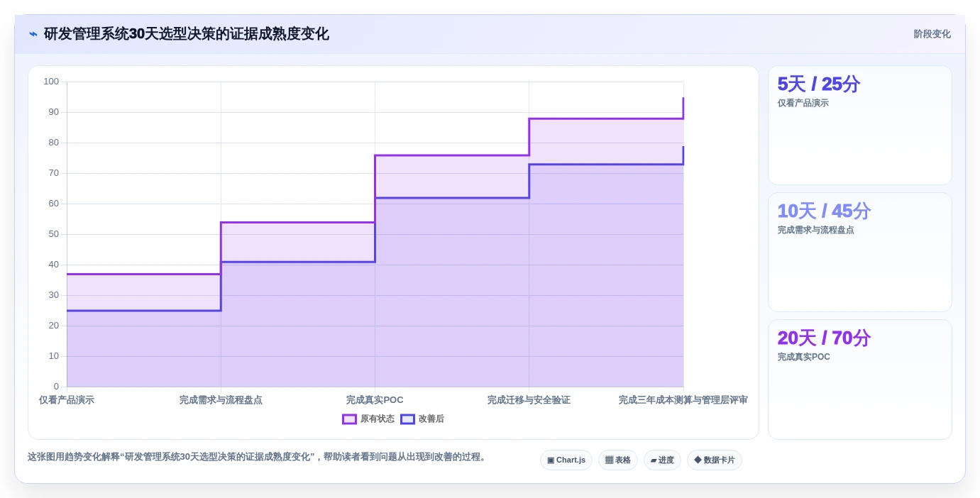The width and height of the screenshot is (980, 498).
Task: Click the 完成真实POC x-axis label
Action: point(375,400)
